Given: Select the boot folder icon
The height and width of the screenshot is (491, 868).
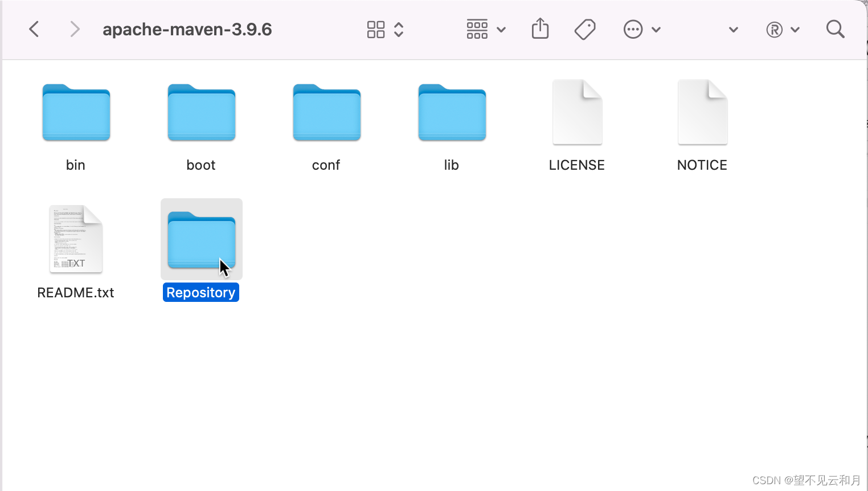Looking at the screenshot, I should point(202,113).
